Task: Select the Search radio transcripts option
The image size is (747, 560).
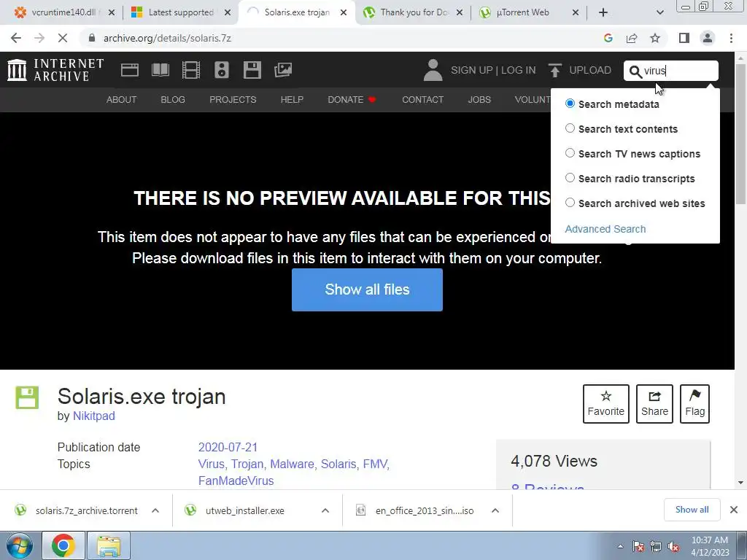Action: (570, 178)
